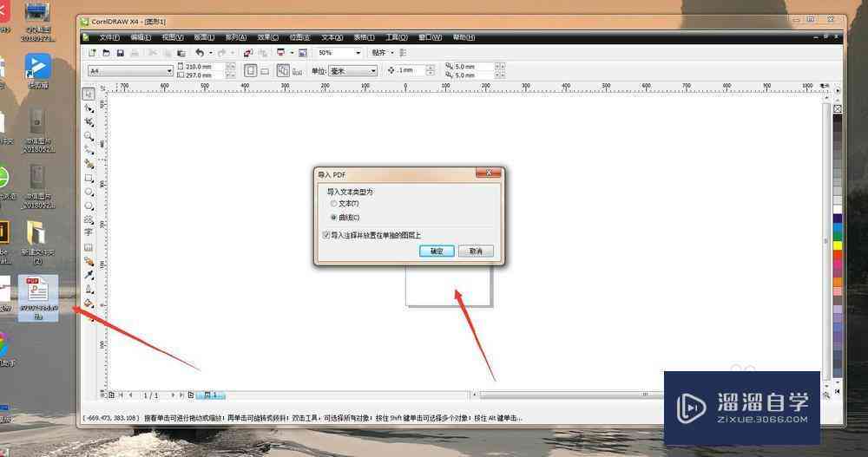Toggle the import comments checkbox
Screen dimensions: 868x457
(x=326, y=235)
